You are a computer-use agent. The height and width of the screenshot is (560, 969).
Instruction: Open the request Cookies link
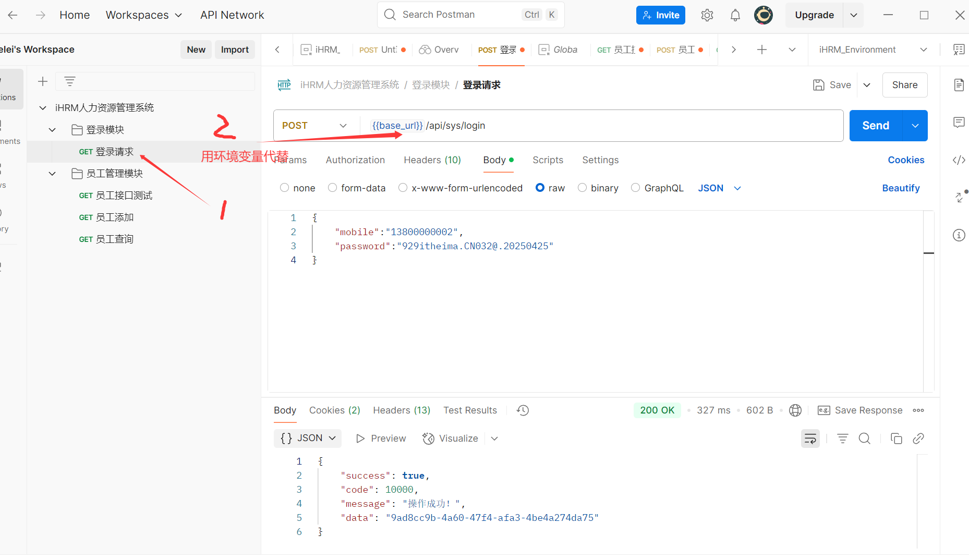click(906, 160)
